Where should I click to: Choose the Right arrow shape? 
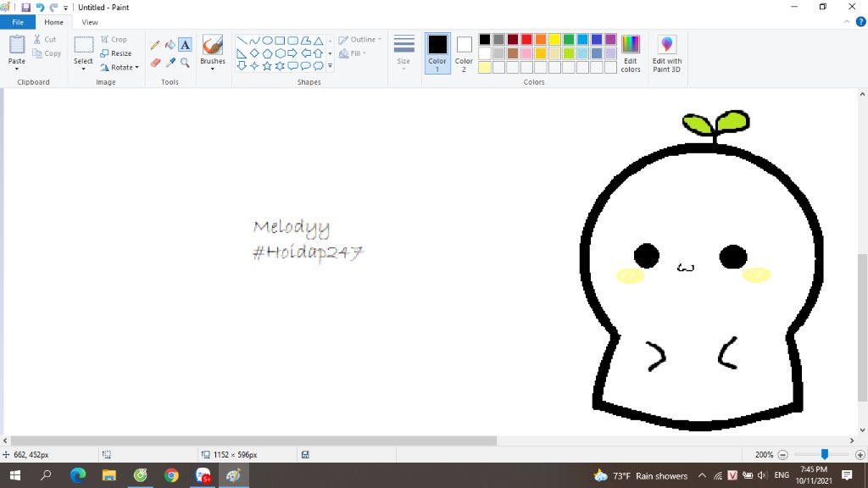click(x=292, y=53)
